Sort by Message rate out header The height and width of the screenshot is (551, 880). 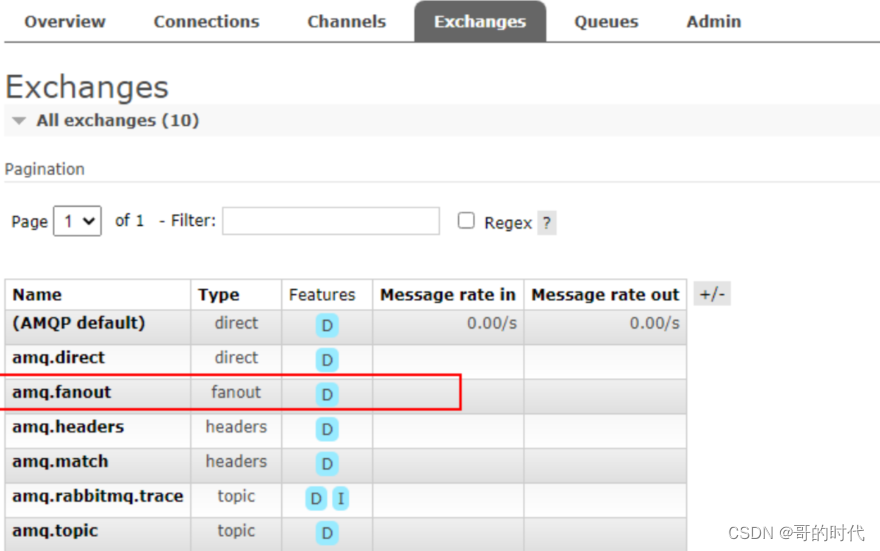pos(605,295)
